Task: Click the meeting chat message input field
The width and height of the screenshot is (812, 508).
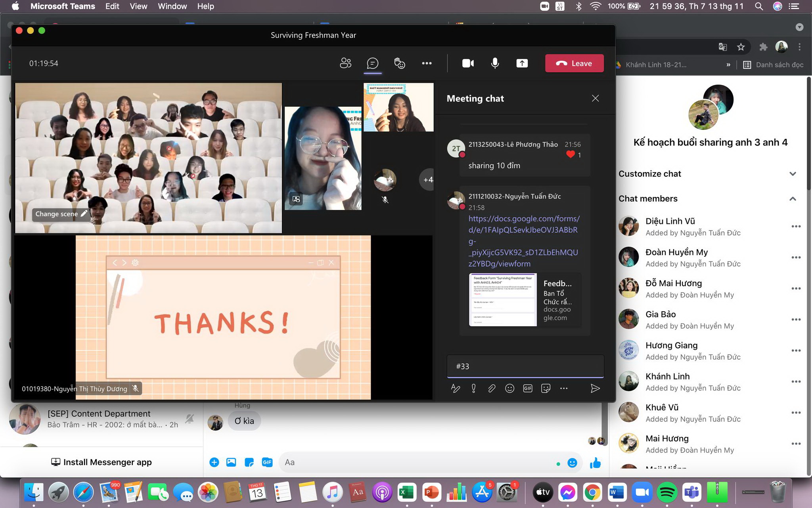Action: point(525,366)
